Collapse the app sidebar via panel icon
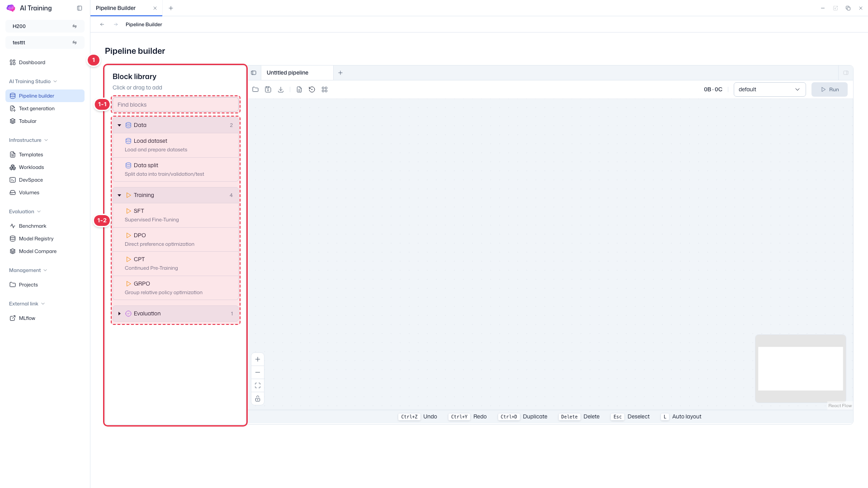Screen dimensions: 868x488 coord(80,8)
